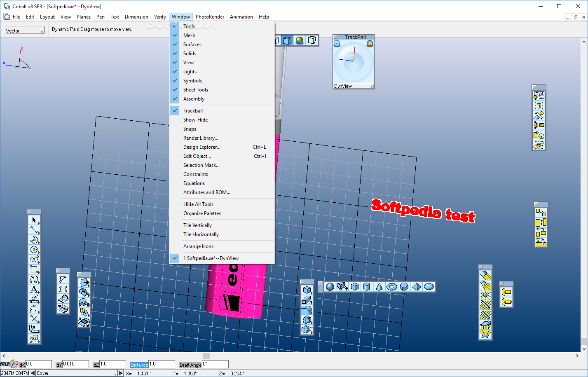Image resolution: width=588 pixels, height=377 pixels.
Task: Click the extrude solid box tool
Action: click(307, 300)
